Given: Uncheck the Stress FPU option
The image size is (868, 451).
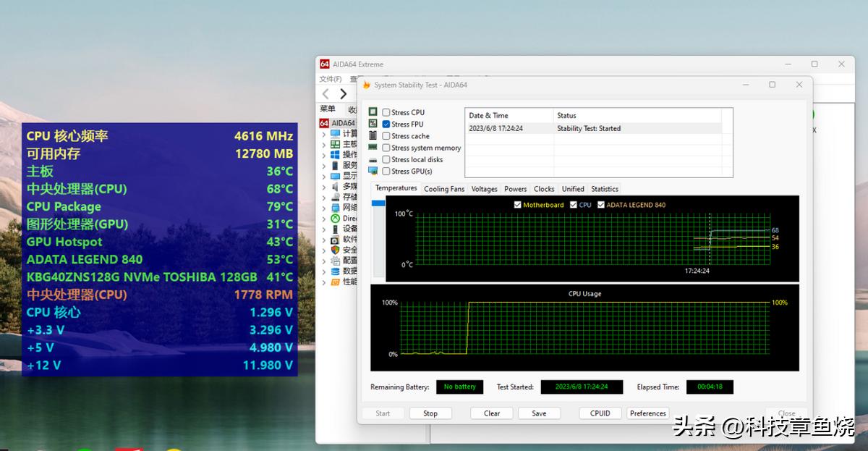Looking at the screenshot, I should (386, 125).
